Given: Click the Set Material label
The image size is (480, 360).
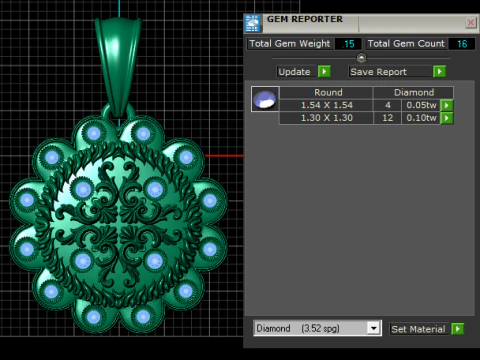Looking at the screenshot, I should pos(418,329).
